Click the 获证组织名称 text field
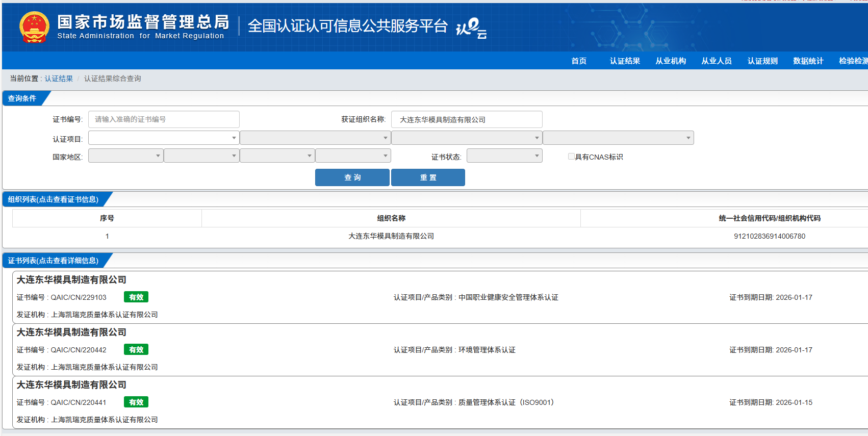The image size is (868, 436). click(x=466, y=119)
